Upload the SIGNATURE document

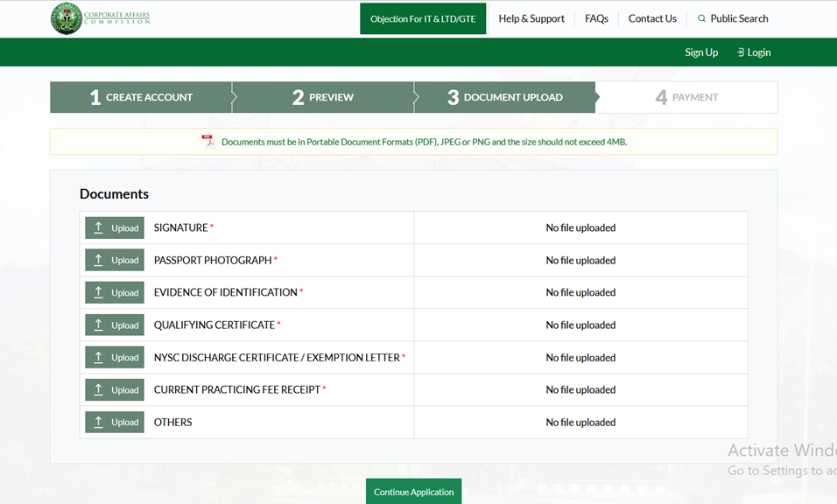pos(115,227)
